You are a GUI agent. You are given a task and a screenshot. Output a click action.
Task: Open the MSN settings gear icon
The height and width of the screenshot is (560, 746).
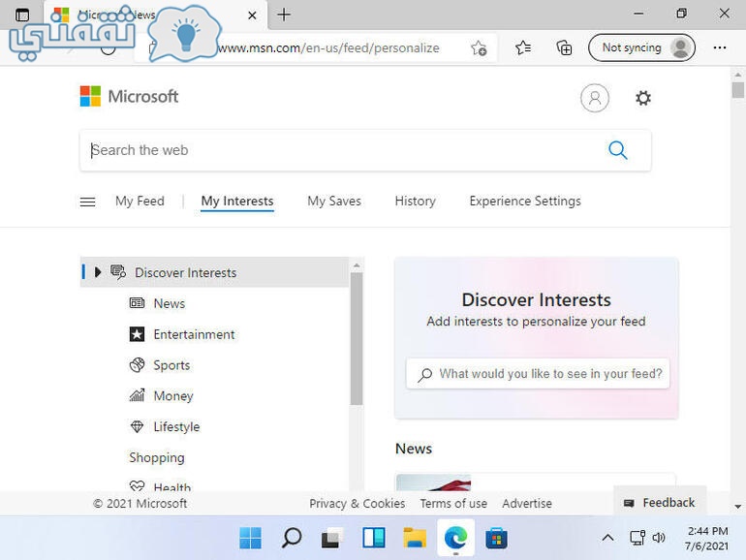point(642,98)
